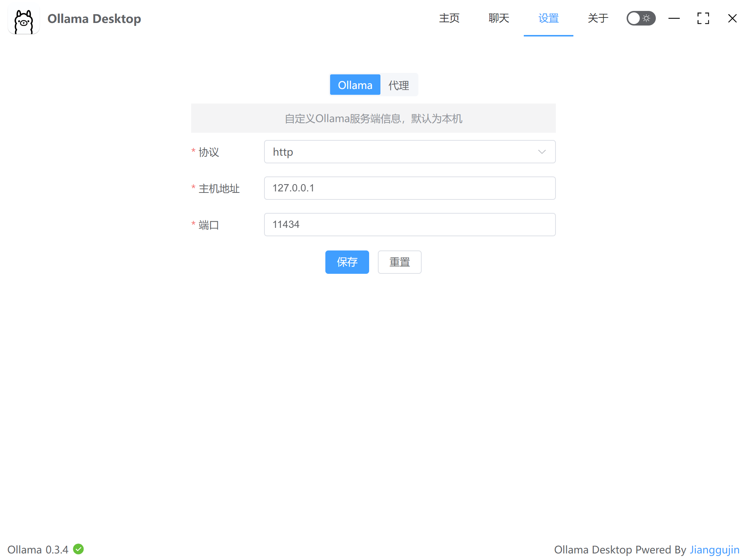This screenshot has height=560, width=747.
Task: Open the Jianggujin author link
Action: coord(714,549)
